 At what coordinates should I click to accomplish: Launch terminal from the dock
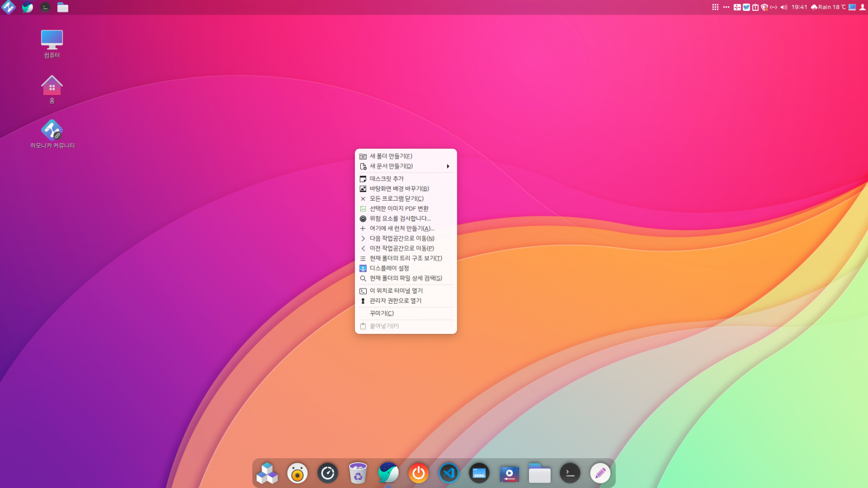(570, 473)
